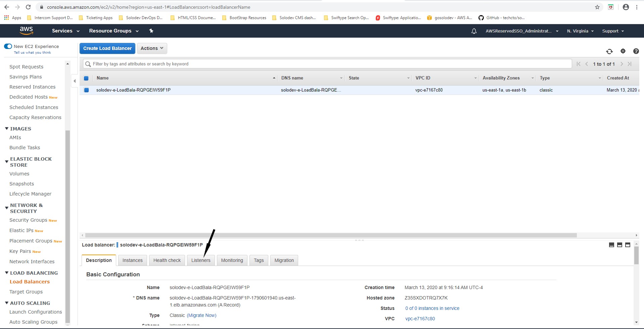Viewport: 644px width, 329px height.
Task: Open State column filter arrow
Action: (x=408, y=78)
